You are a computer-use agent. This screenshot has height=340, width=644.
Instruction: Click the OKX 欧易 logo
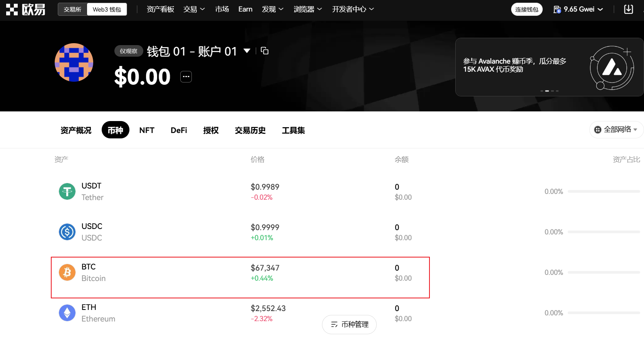click(x=26, y=9)
